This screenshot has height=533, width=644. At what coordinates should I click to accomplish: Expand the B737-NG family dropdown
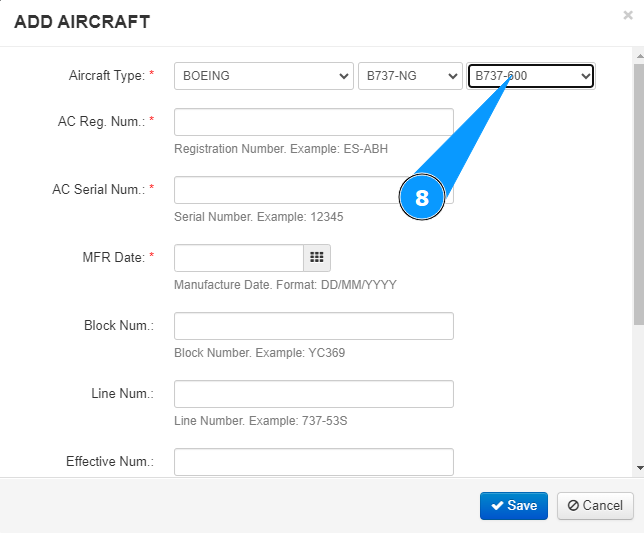click(411, 76)
